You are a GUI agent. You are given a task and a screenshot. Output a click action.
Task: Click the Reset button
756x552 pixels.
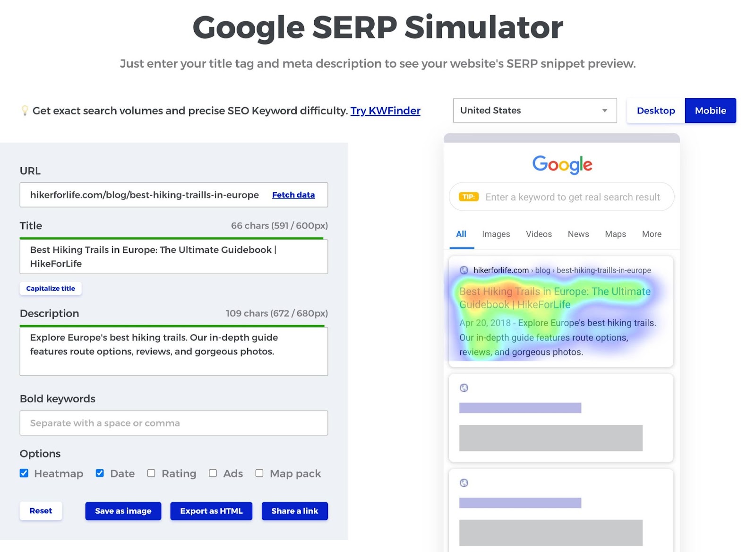point(41,511)
